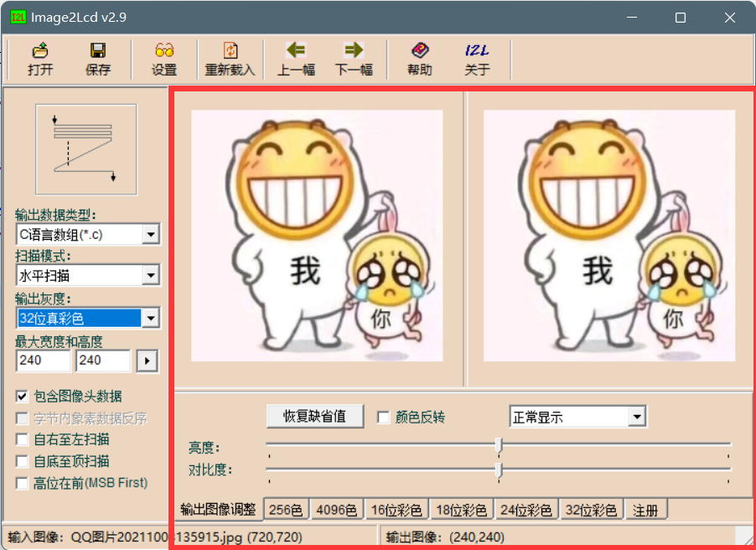
Task: Open 帮助 help book icon
Action: click(x=419, y=60)
